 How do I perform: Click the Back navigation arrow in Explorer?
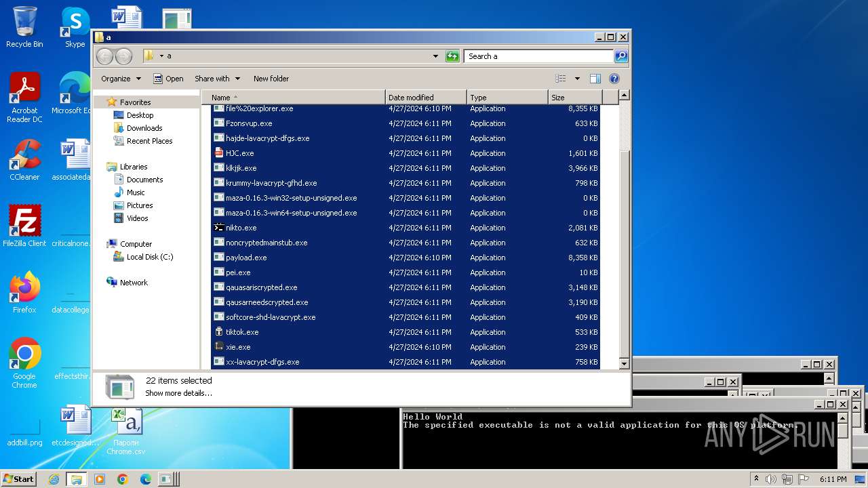pyautogui.click(x=105, y=56)
